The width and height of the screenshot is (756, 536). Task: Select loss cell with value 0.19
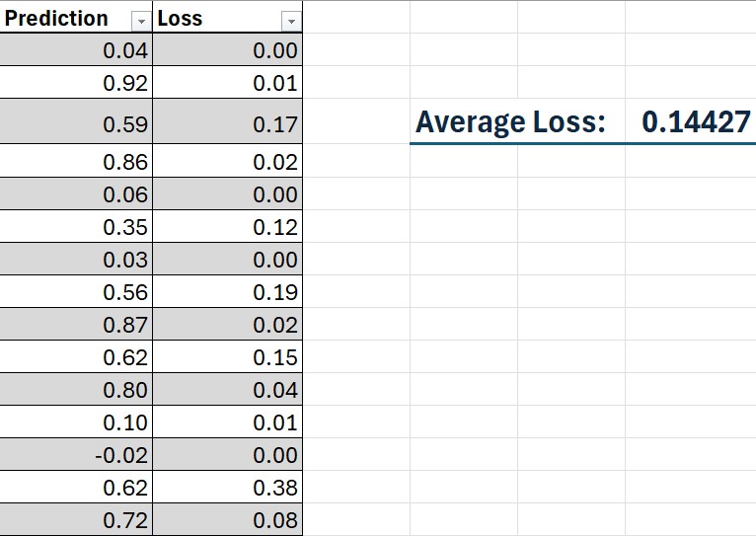pos(228,292)
